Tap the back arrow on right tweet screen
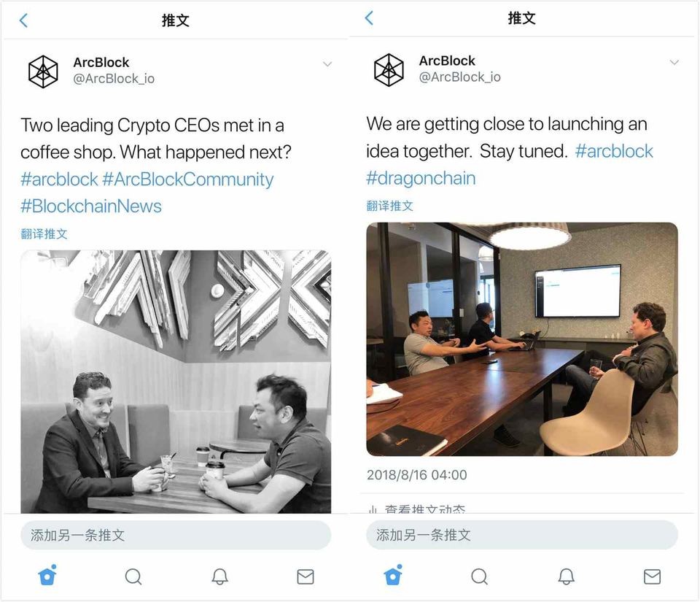Image resolution: width=700 pixels, height=602 pixels. tap(369, 18)
